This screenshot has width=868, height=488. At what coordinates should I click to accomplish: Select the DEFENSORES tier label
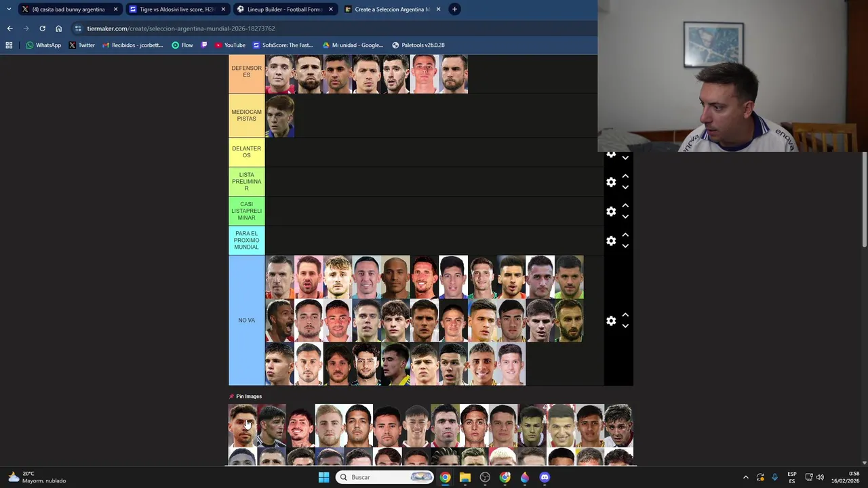(x=246, y=73)
